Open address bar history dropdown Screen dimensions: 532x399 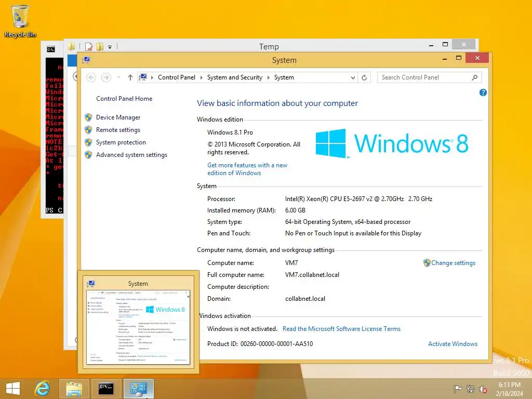pyautogui.click(x=353, y=78)
